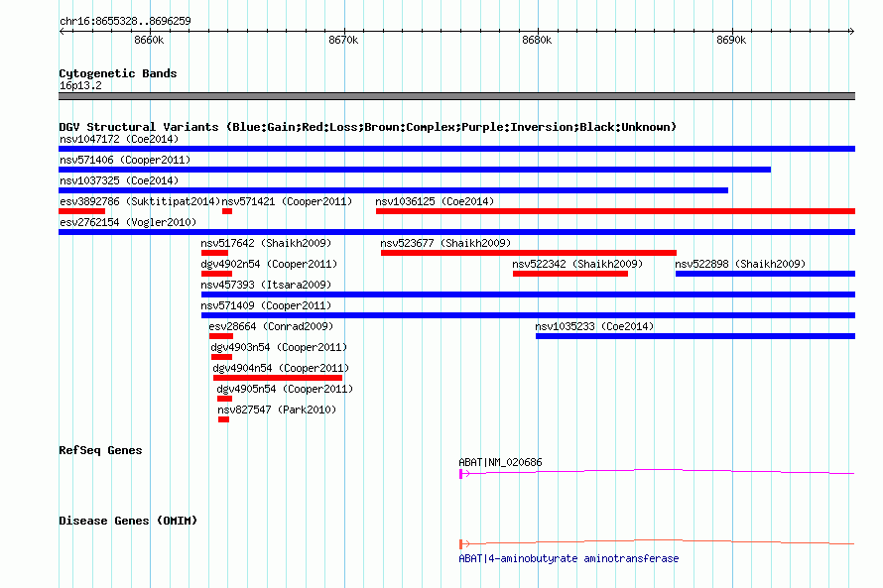Click the red dgv4905n54 loss bar
The image size is (883, 588).
(x=224, y=399)
